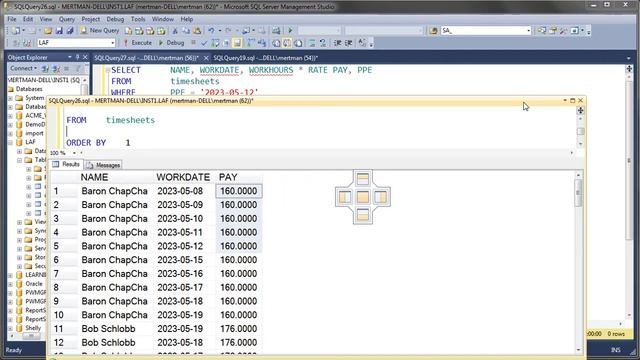Open the Connect dropdown in Object Explorer
640x360 pixels.
coord(24,69)
